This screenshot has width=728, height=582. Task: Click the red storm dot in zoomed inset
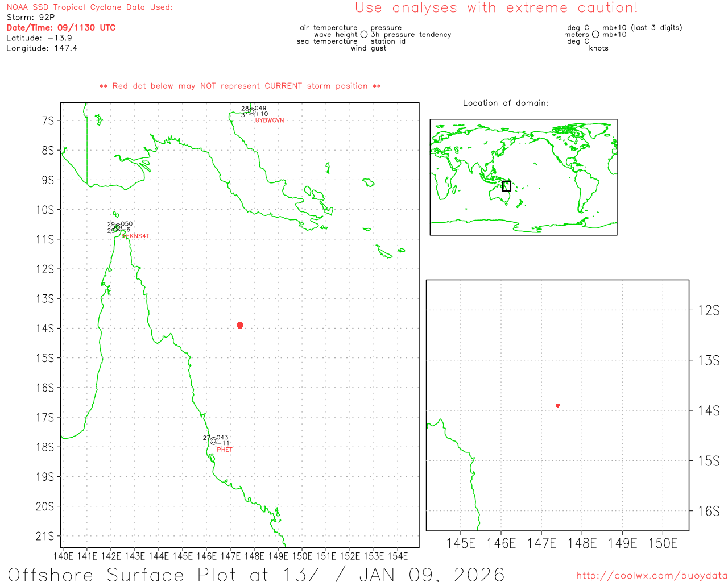[x=557, y=405]
